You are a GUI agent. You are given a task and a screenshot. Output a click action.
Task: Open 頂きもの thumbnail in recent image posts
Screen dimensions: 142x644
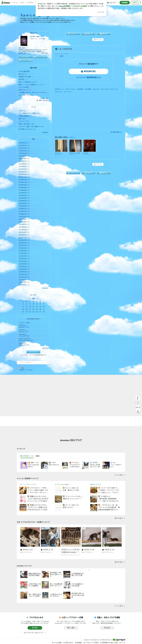[61, 146]
